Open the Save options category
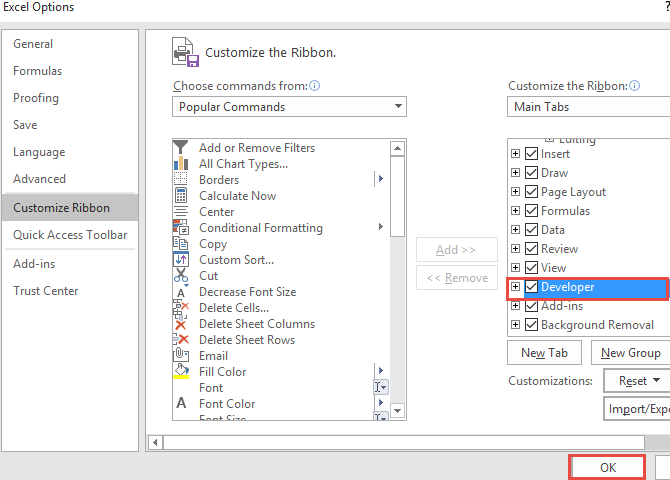 click(x=25, y=125)
